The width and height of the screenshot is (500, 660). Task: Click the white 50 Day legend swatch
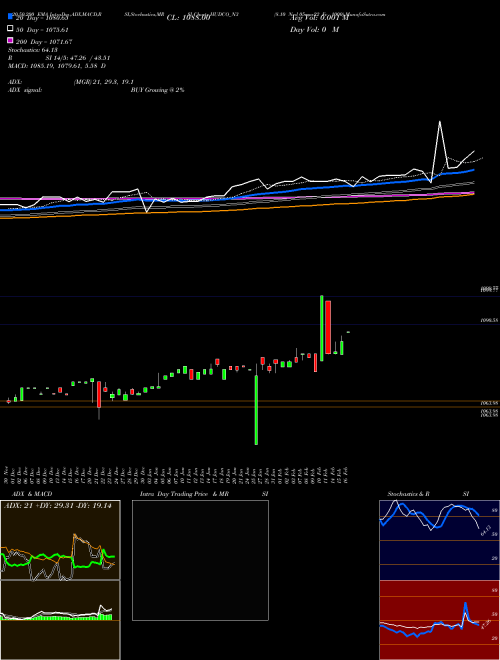[10, 29]
